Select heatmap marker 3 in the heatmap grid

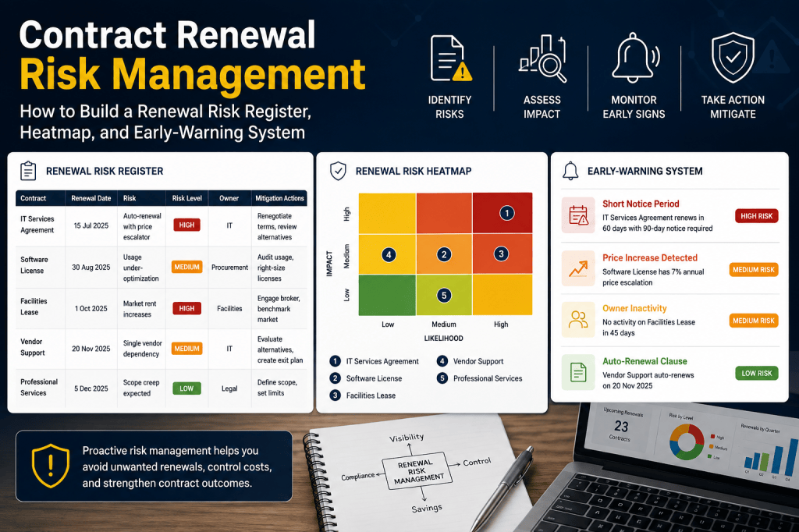point(501,254)
